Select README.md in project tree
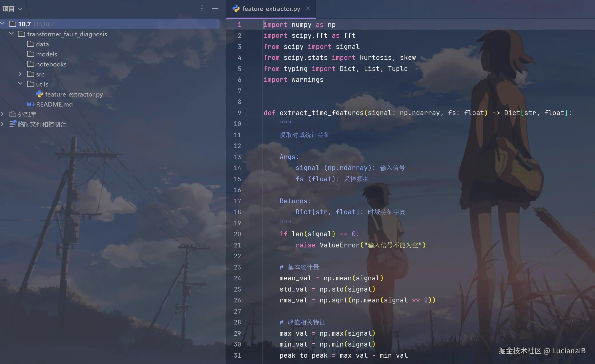Image resolution: width=595 pixels, height=364 pixels. (54, 104)
